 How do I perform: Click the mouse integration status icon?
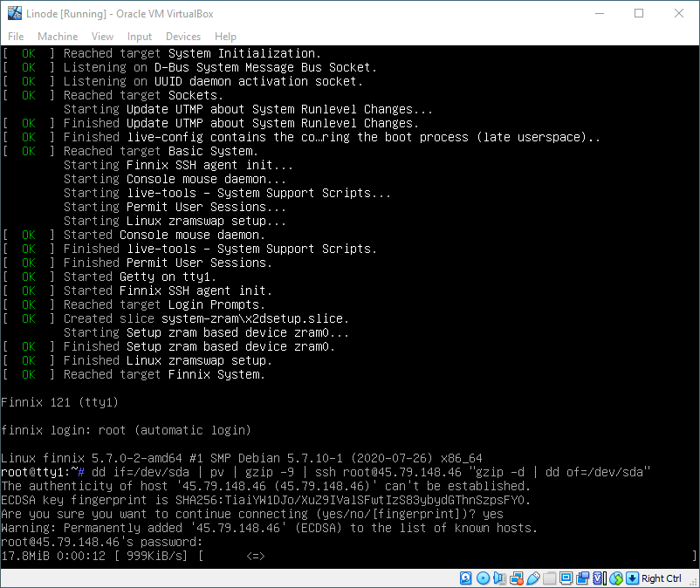click(616, 578)
